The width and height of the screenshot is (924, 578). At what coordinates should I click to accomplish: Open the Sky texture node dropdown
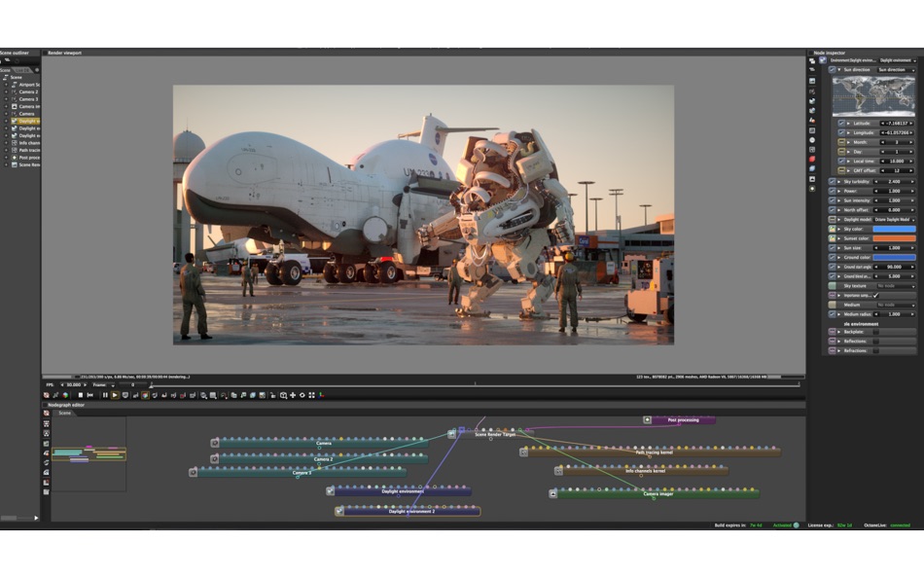[x=897, y=286]
